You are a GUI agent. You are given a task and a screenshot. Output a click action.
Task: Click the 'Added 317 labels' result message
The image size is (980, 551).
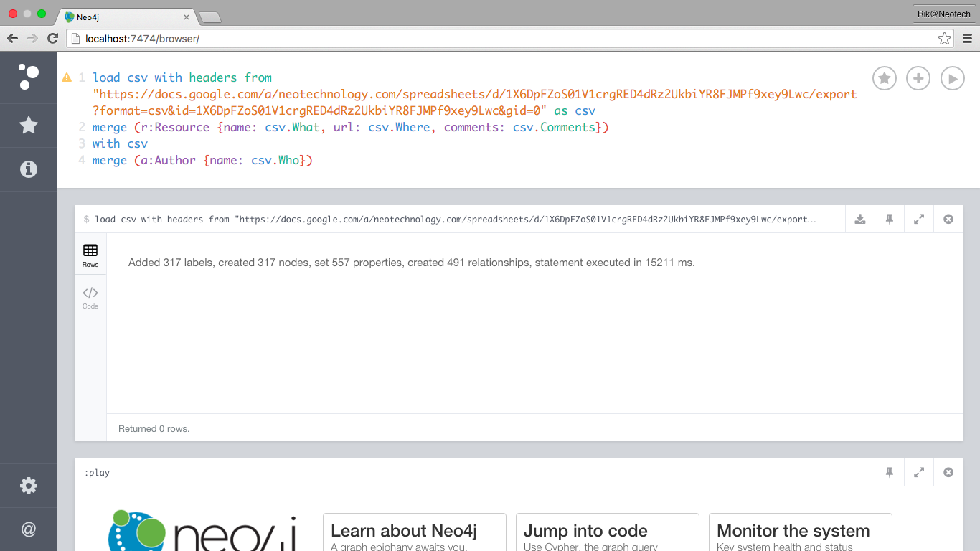point(412,263)
